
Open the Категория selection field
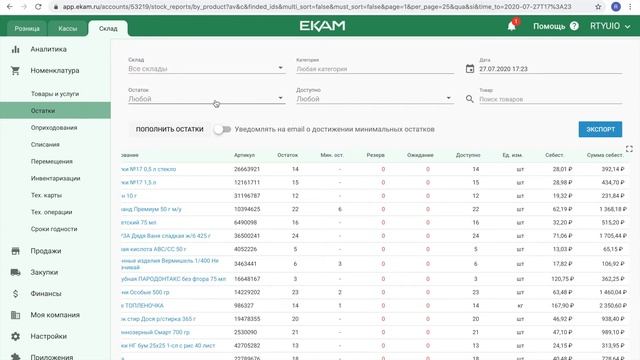[374, 69]
